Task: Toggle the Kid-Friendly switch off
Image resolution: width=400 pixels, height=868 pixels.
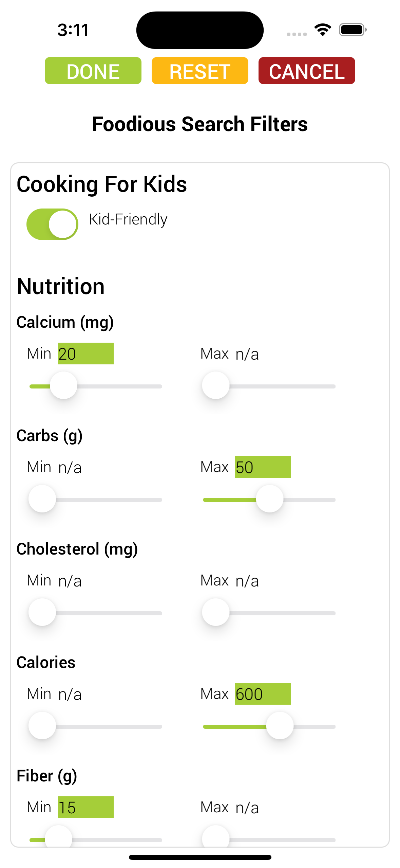Action: click(x=52, y=224)
